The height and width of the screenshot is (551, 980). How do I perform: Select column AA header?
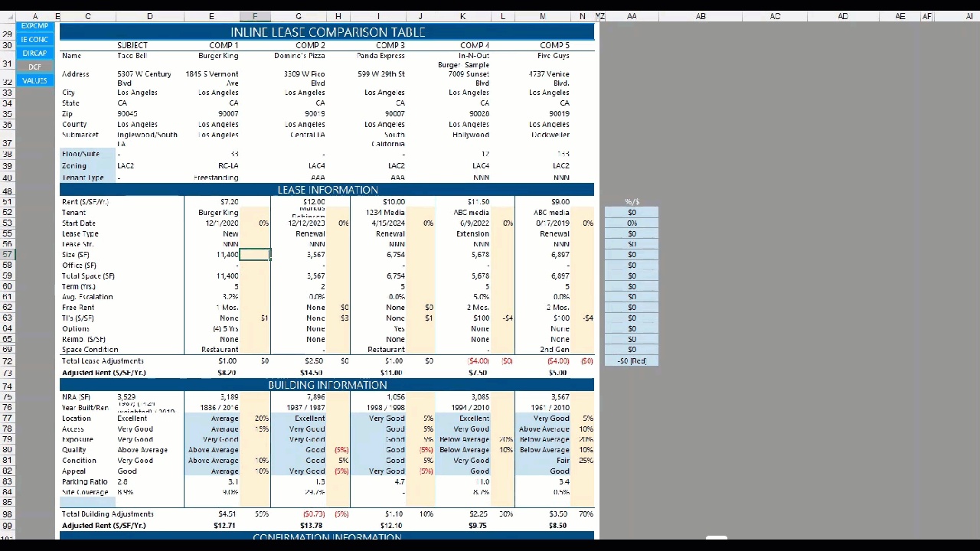click(x=632, y=16)
